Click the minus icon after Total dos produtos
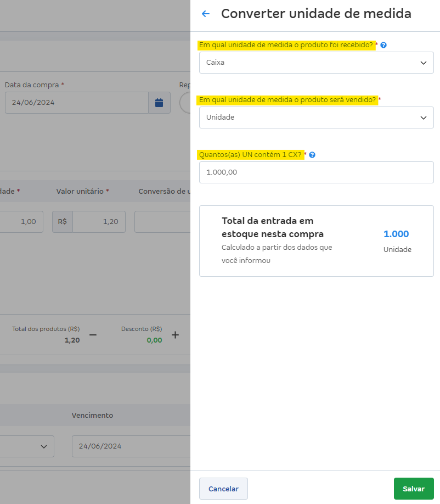The width and height of the screenshot is (440, 504). [x=93, y=335]
